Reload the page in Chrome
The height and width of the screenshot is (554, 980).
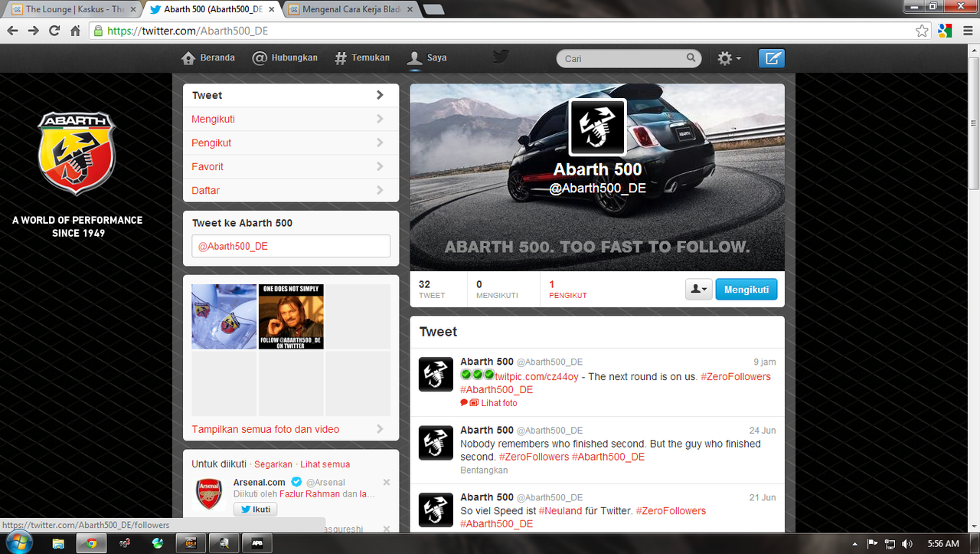pyautogui.click(x=54, y=31)
